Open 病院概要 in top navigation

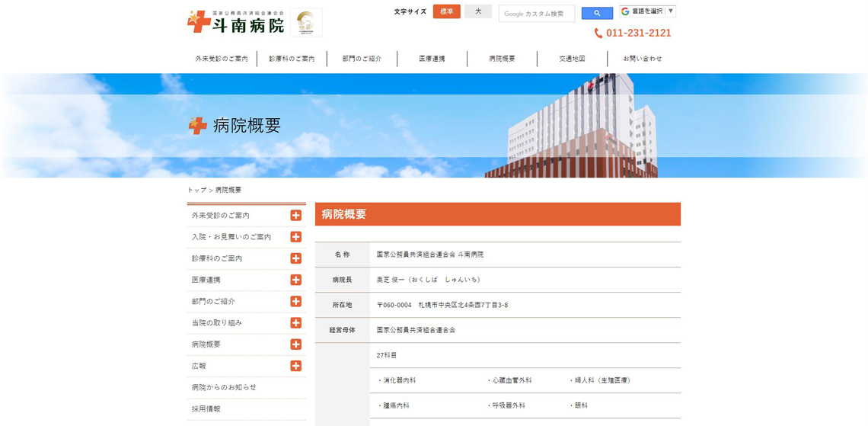click(x=502, y=59)
